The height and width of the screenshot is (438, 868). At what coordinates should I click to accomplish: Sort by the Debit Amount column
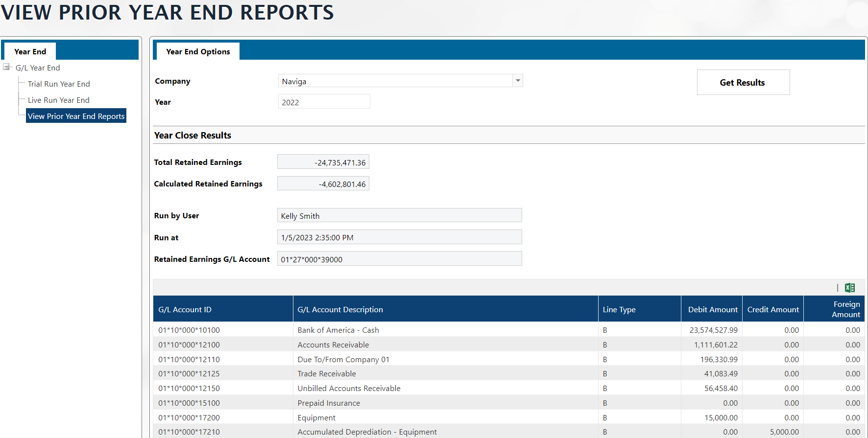click(712, 310)
